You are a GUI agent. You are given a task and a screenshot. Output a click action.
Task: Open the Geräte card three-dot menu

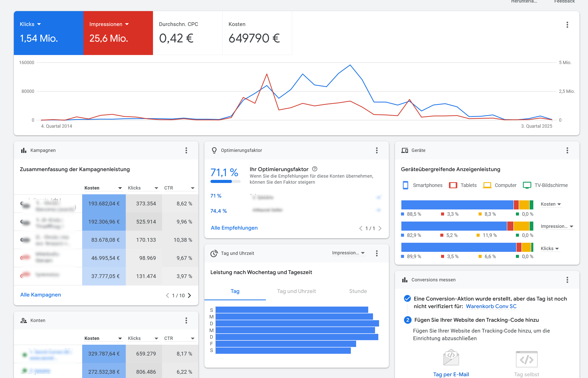[567, 150]
